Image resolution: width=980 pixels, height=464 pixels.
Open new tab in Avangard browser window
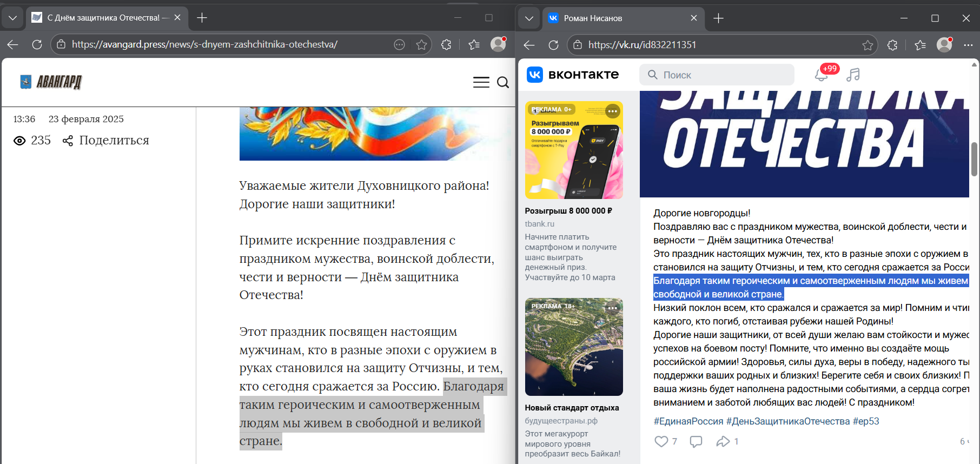[202, 18]
